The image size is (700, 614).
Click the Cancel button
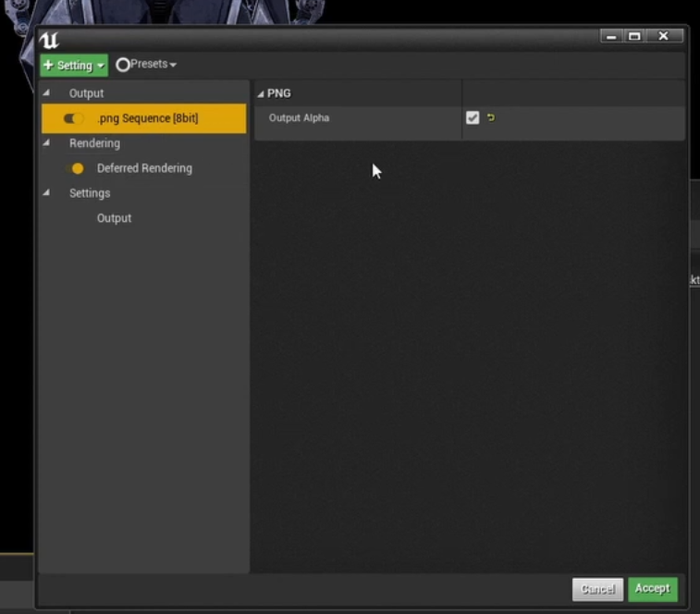click(x=597, y=589)
